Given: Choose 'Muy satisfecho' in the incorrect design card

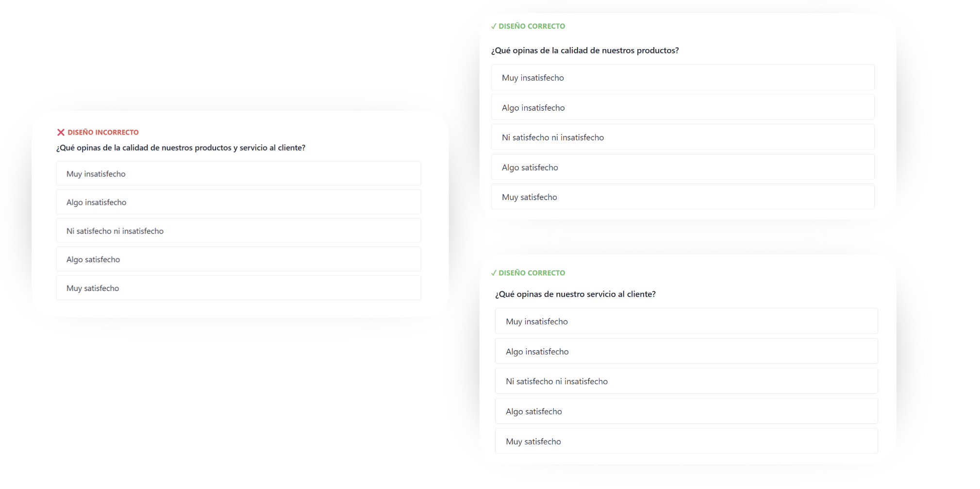Looking at the screenshot, I should coord(238,288).
